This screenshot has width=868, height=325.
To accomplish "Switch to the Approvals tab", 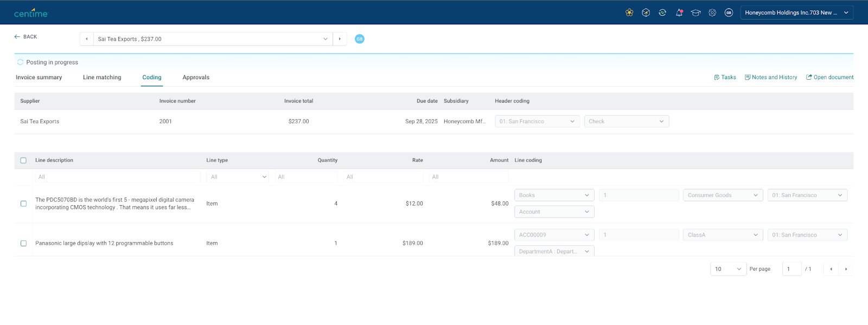I will [x=196, y=78].
